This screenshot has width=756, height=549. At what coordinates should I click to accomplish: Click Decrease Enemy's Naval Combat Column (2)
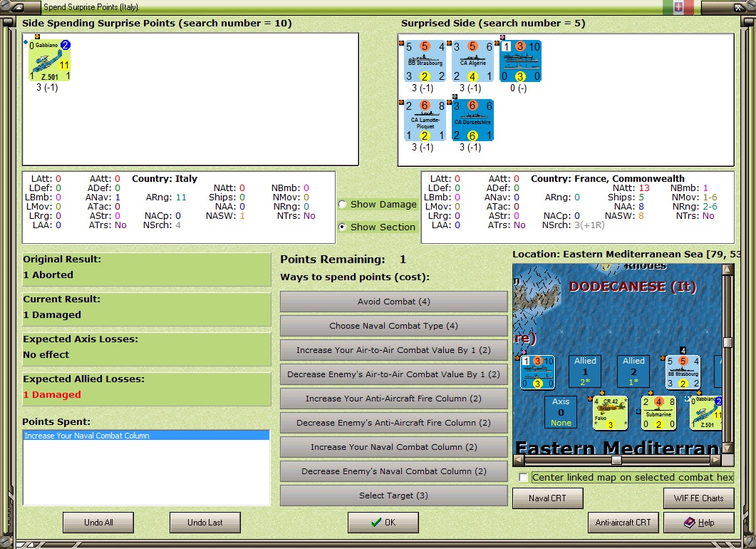pyautogui.click(x=393, y=471)
